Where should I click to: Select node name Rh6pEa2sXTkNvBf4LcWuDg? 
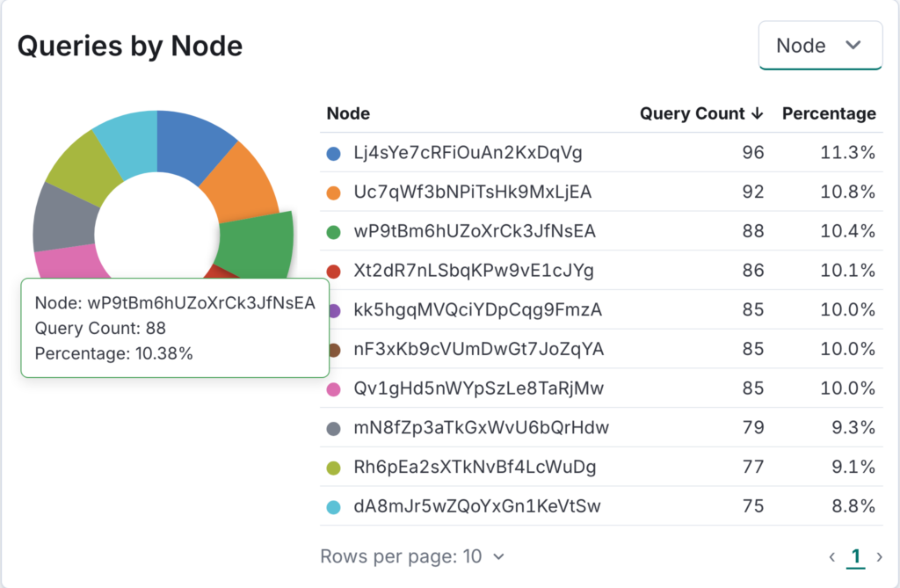[475, 467]
